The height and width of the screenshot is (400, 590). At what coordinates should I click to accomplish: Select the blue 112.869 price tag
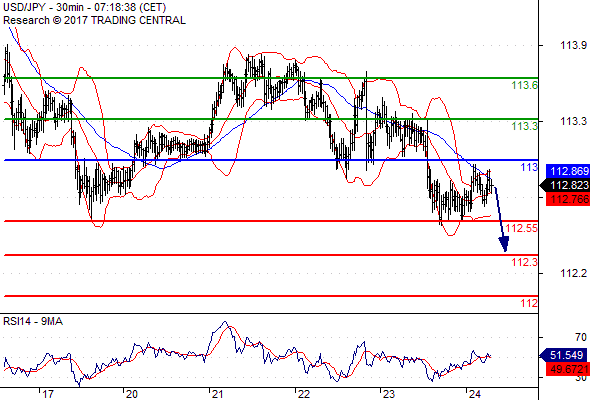tap(567, 171)
